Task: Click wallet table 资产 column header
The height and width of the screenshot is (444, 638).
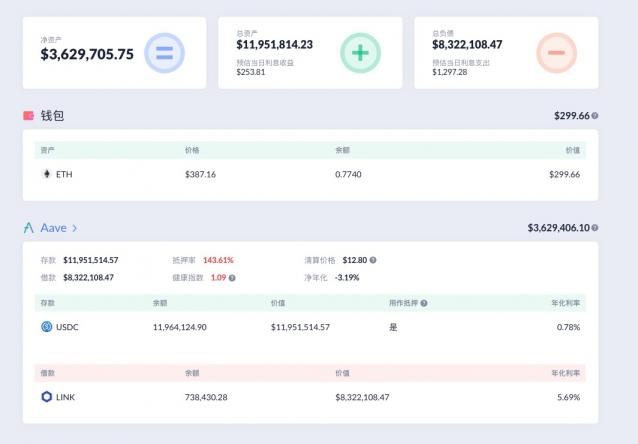Action: 48,150
